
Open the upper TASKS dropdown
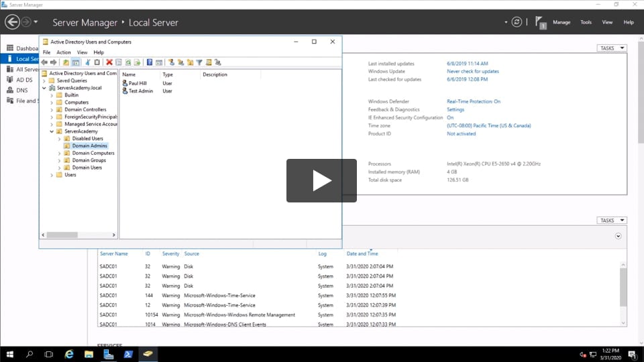click(x=612, y=48)
